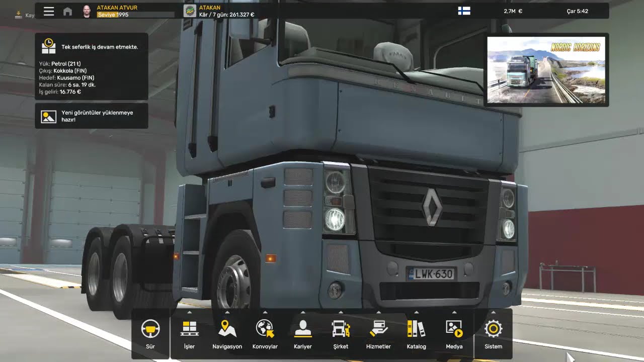The image size is (644, 362).
Task: Expand the İşler submenu arrow
Action: [189, 312]
